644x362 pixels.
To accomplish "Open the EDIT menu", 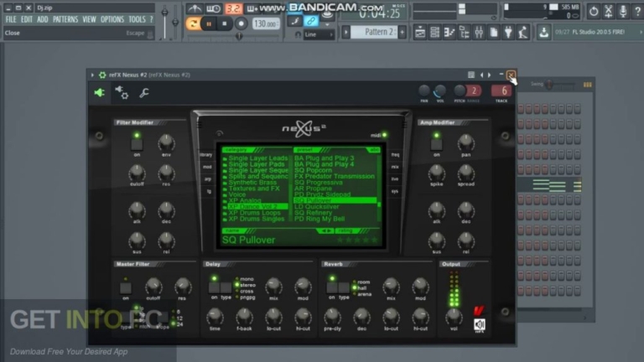I will 26,19.
